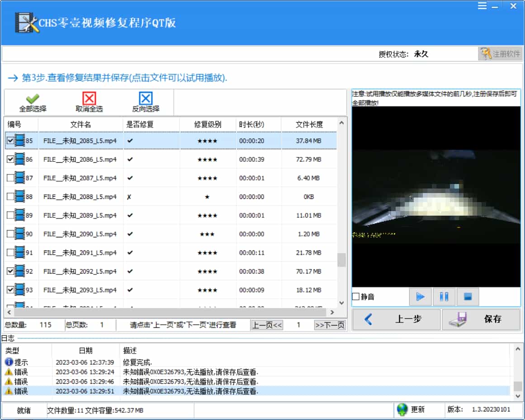Check the checkbox for file 88
Screen dimensions: 525x420
(x=10, y=197)
